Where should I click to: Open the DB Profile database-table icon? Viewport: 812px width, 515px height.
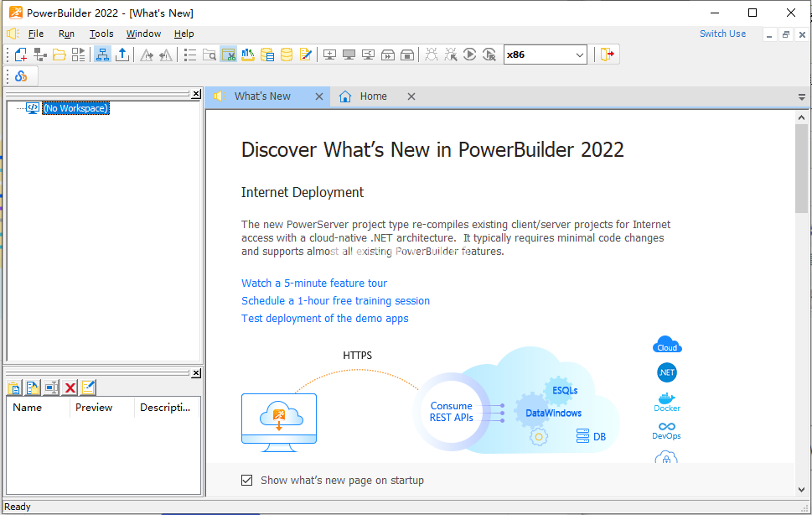point(267,55)
